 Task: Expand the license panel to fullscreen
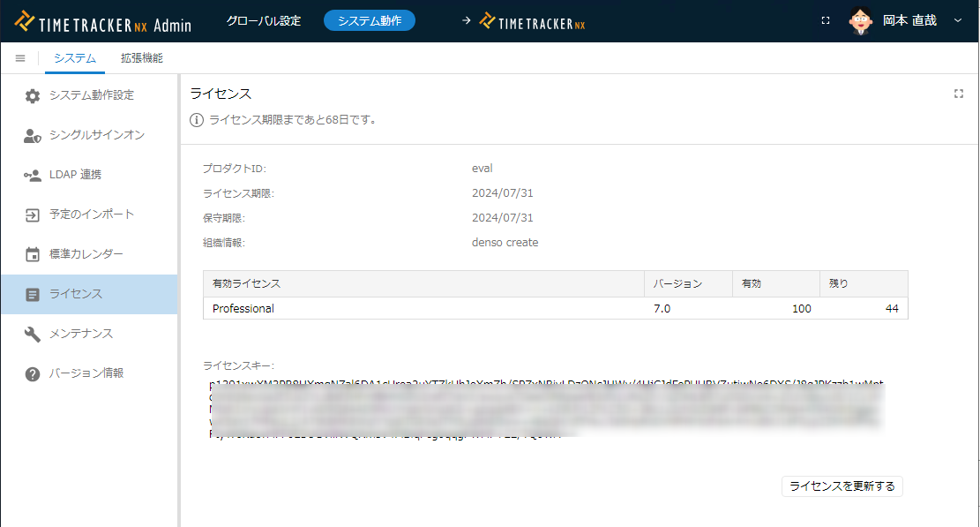959,94
